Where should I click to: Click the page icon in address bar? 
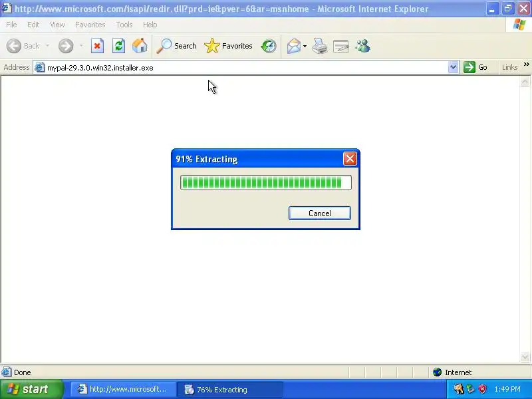(40, 68)
